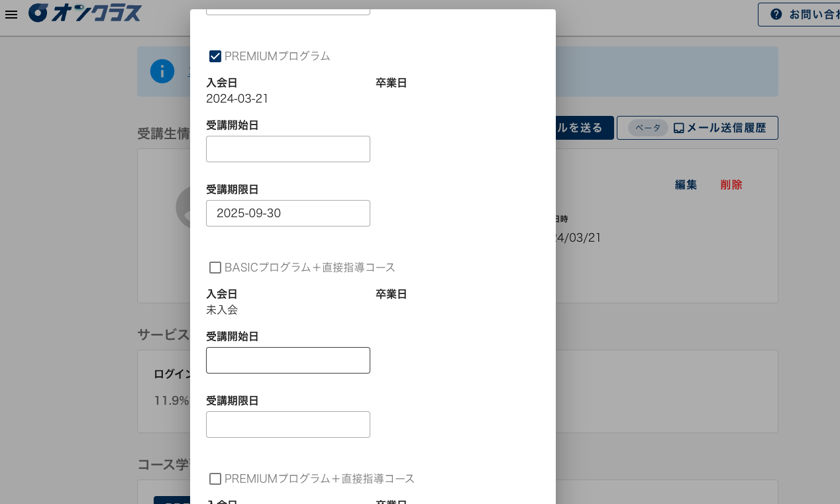840x504 pixels.
Task: Click the question mark help icon
Action: coord(775,13)
